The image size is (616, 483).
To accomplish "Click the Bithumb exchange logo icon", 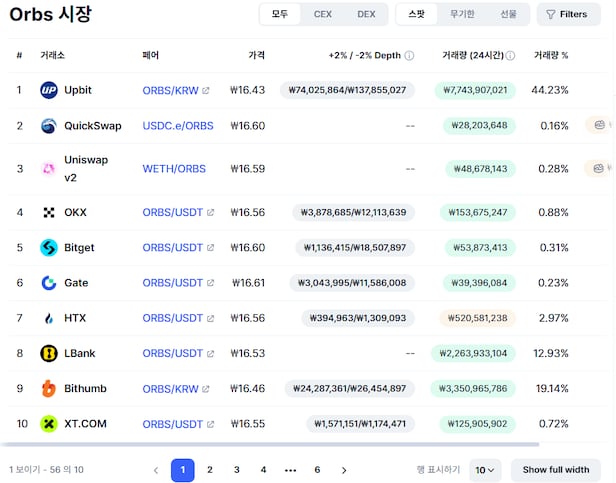I will tap(49, 388).
